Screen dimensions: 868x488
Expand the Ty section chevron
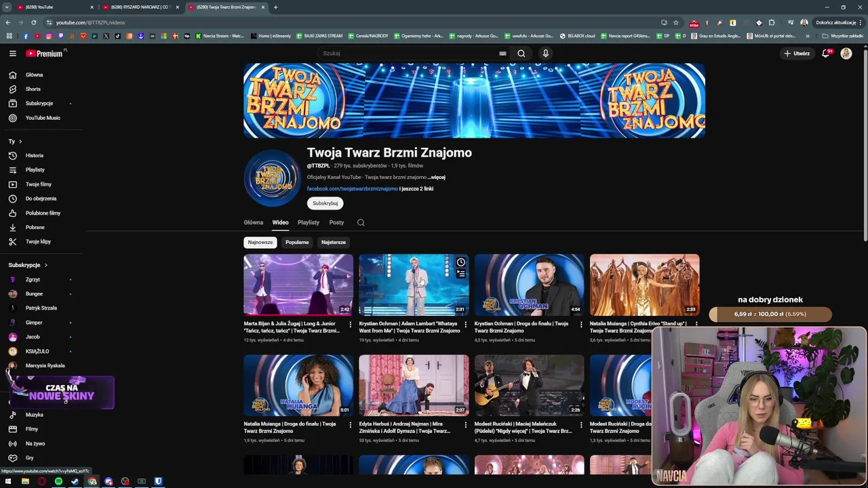20,141
